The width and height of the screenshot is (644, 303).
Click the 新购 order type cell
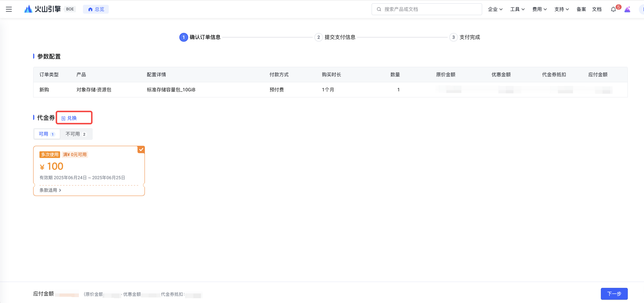44,89
